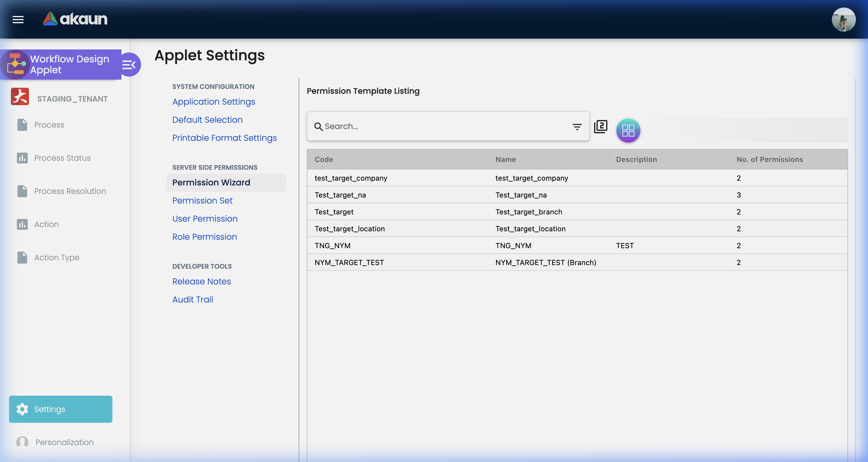
Task: Go to Process Resolution in sidebar
Action: 70,191
